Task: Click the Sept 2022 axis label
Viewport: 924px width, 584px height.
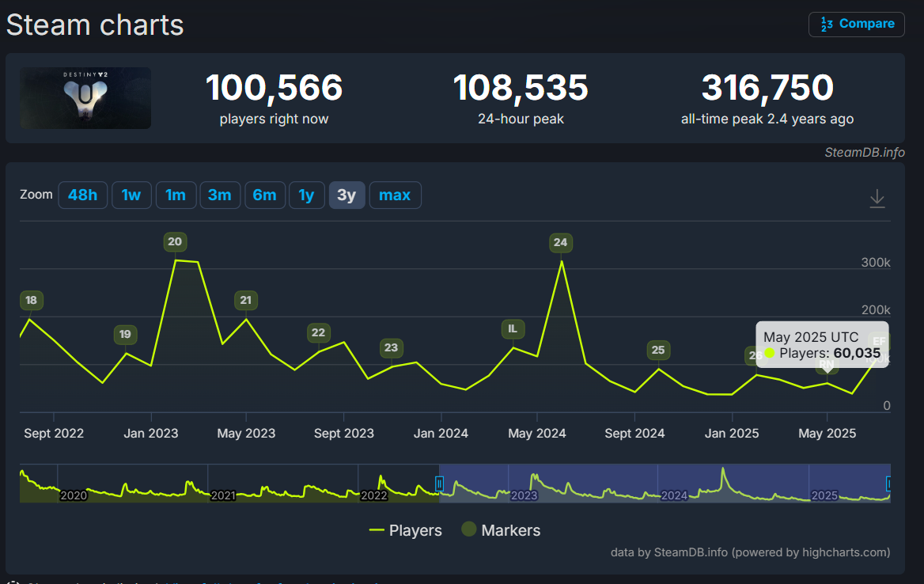Action: coord(54,433)
